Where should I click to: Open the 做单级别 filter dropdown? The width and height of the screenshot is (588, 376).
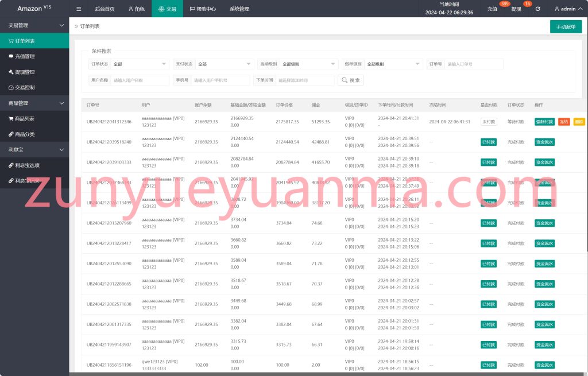click(393, 64)
